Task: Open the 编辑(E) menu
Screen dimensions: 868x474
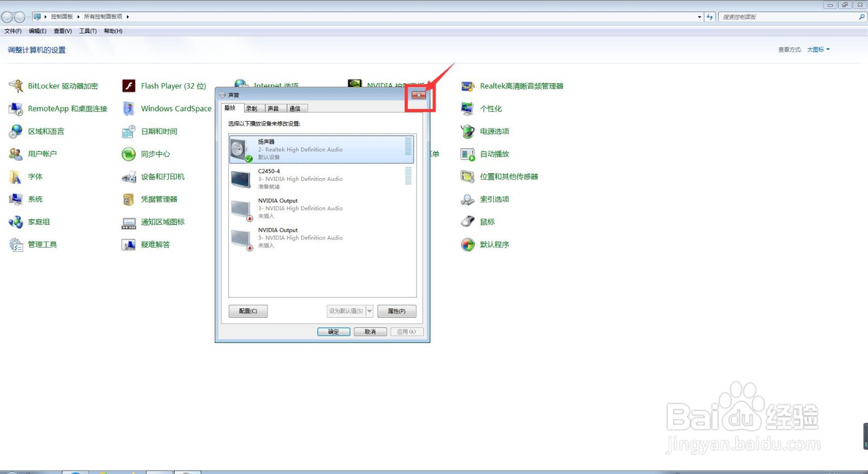Action: pos(38,31)
